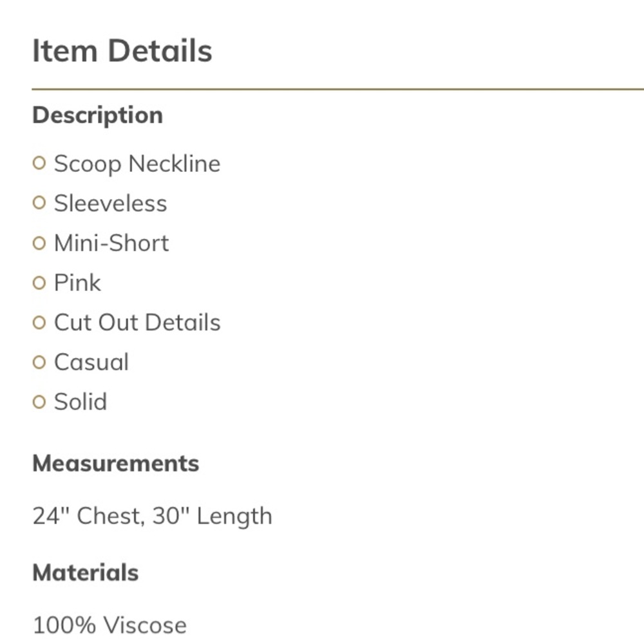Select the bullet marker beside Solid
Viewport: 644px width, 644px height.
coord(39,402)
